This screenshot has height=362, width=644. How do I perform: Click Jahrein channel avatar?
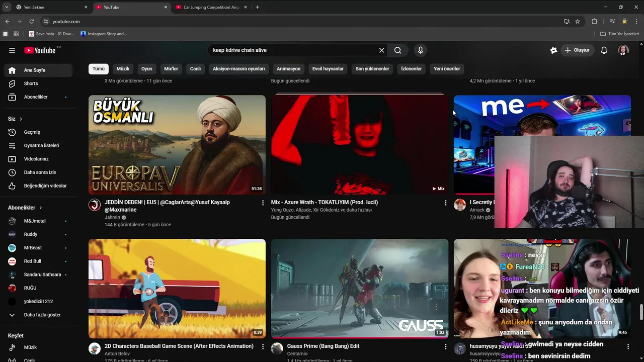click(95, 205)
